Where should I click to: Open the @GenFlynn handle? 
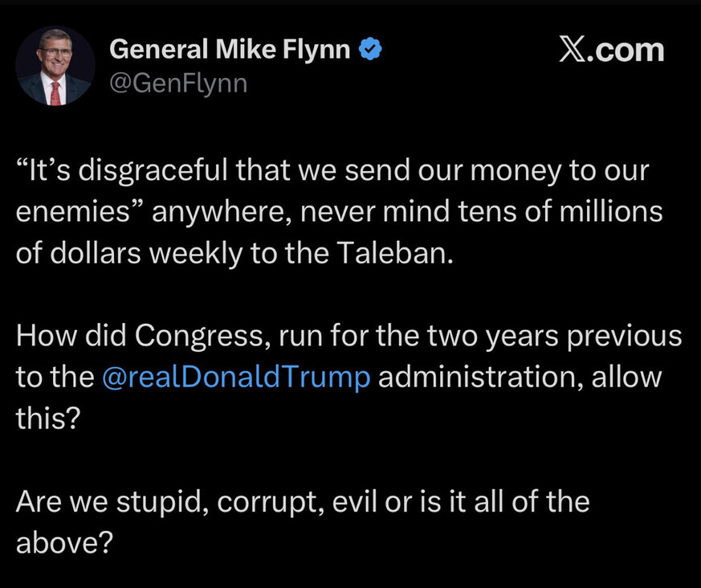pos(177,83)
